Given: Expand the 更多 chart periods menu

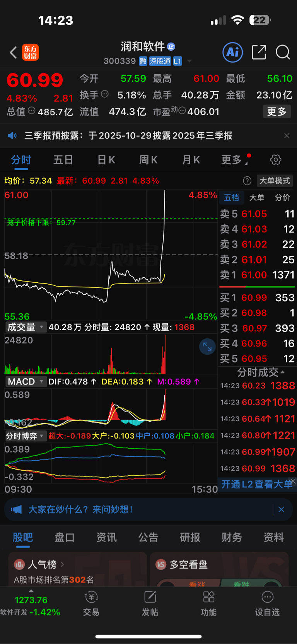Looking at the screenshot, I should 234,160.
